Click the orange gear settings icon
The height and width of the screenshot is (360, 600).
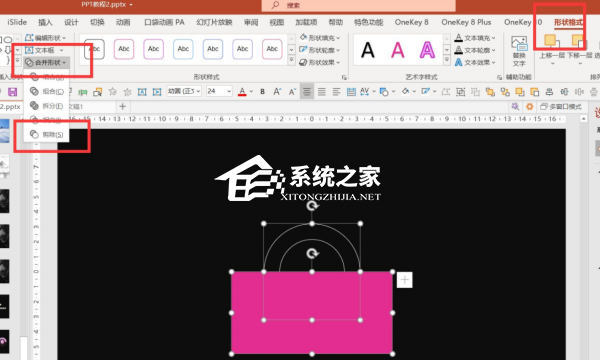[x=530, y=106]
